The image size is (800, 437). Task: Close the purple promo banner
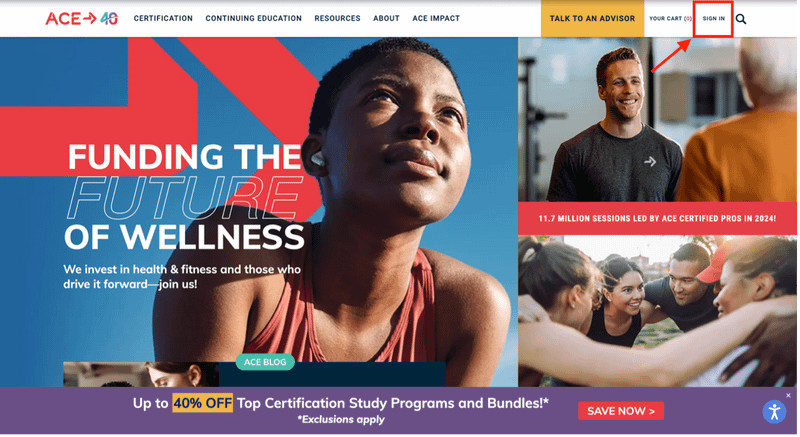[790, 397]
